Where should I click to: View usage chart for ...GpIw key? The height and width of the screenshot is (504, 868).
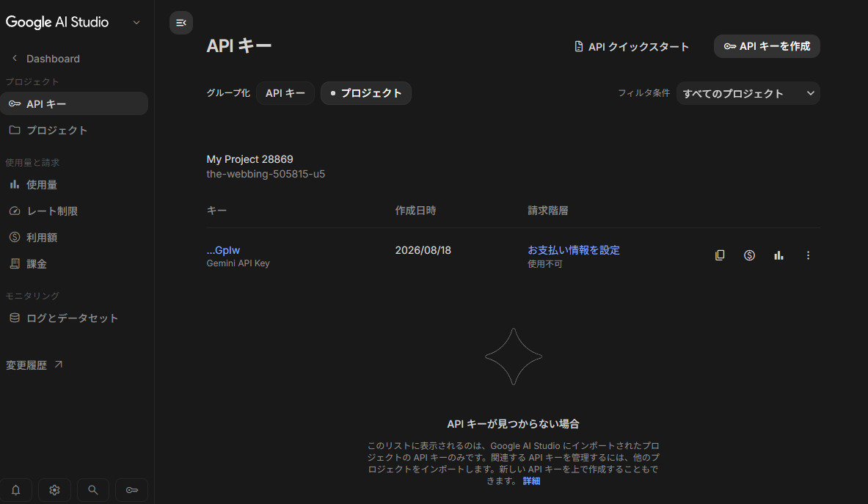click(x=778, y=255)
